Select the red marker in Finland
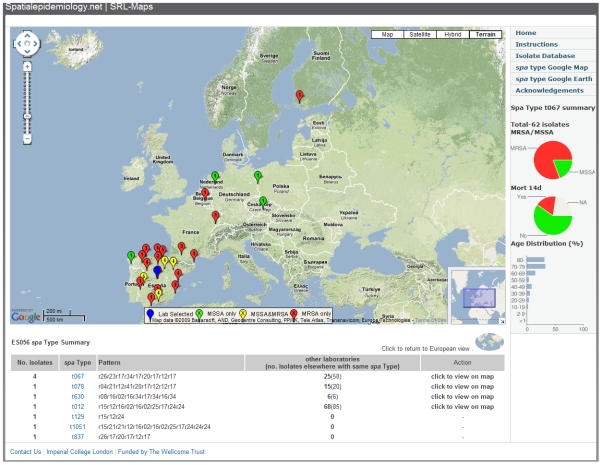 (x=299, y=96)
